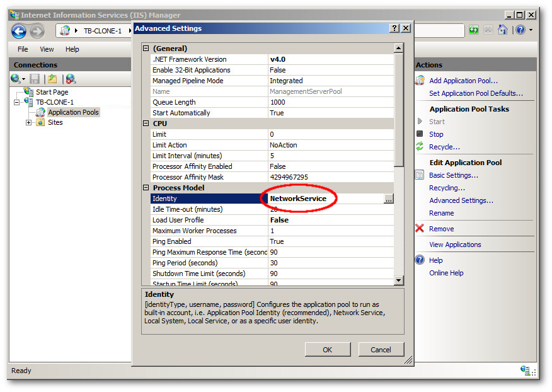Collapse the CPU section

(x=147, y=124)
